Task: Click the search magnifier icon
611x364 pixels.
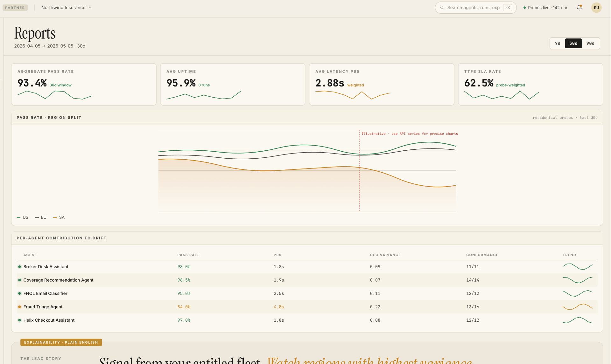Action: (442, 8)
